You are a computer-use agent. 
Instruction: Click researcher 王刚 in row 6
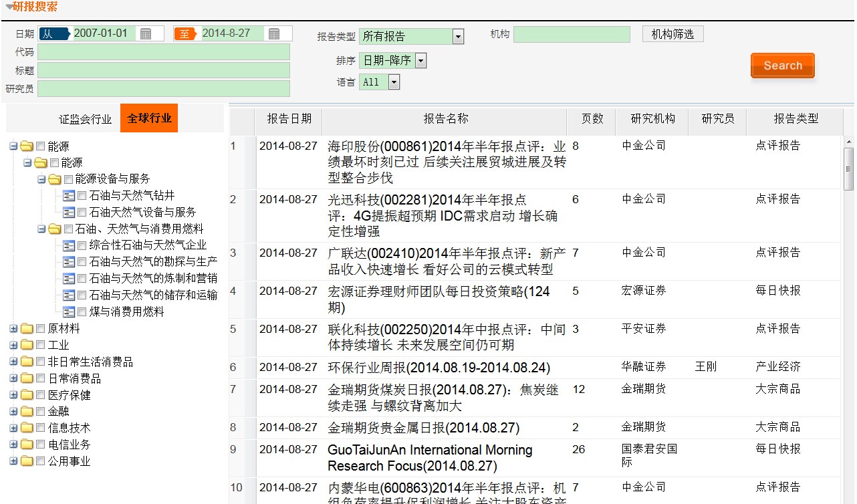[x=706, y=367]
